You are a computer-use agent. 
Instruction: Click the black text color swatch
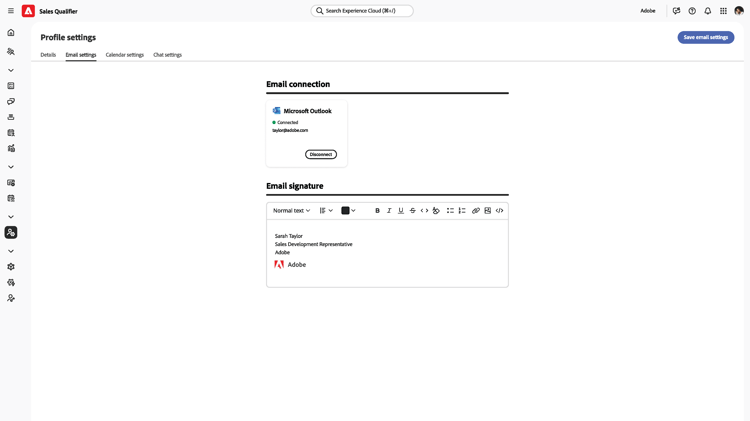[345, 210]
